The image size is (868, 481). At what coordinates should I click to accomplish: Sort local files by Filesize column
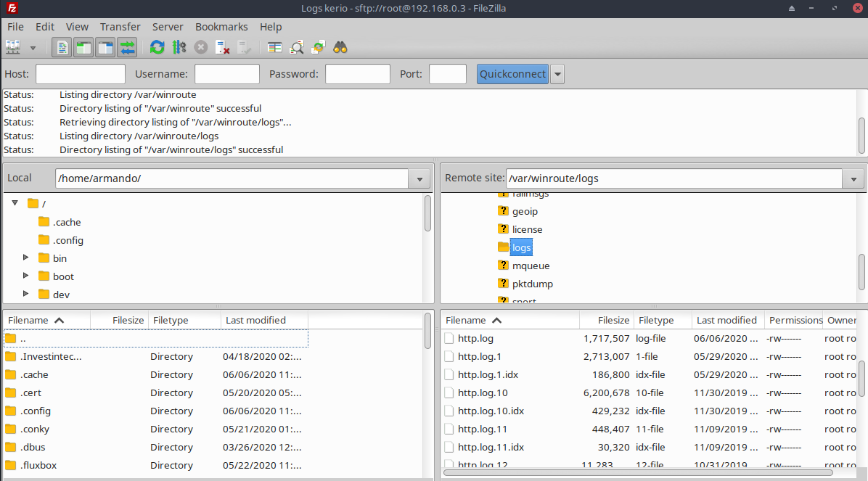tap(120, 321)
